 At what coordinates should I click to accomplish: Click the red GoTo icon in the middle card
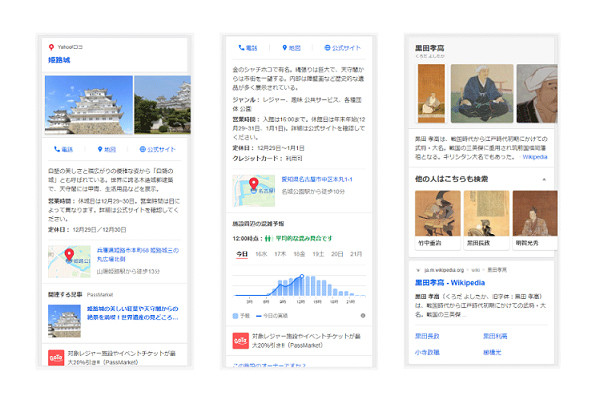coord(240,341)
